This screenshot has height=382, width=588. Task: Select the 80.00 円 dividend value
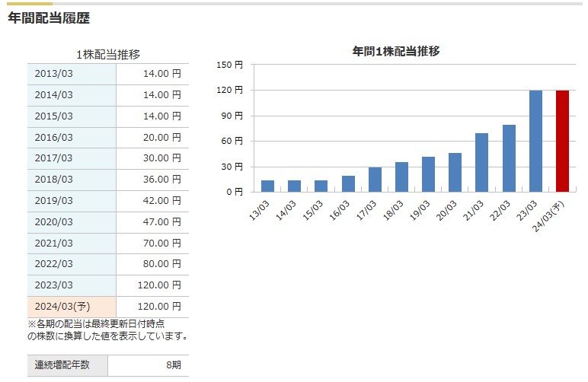[x=162, y=264]
